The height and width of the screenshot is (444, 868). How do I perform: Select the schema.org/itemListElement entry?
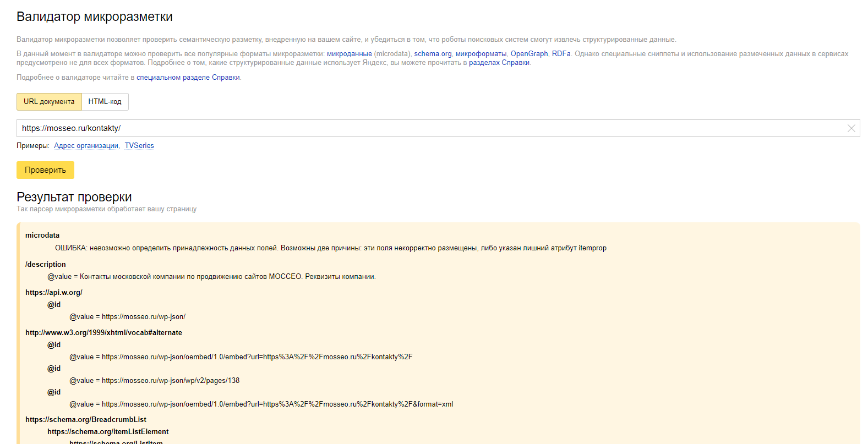(x=108, y=432)
